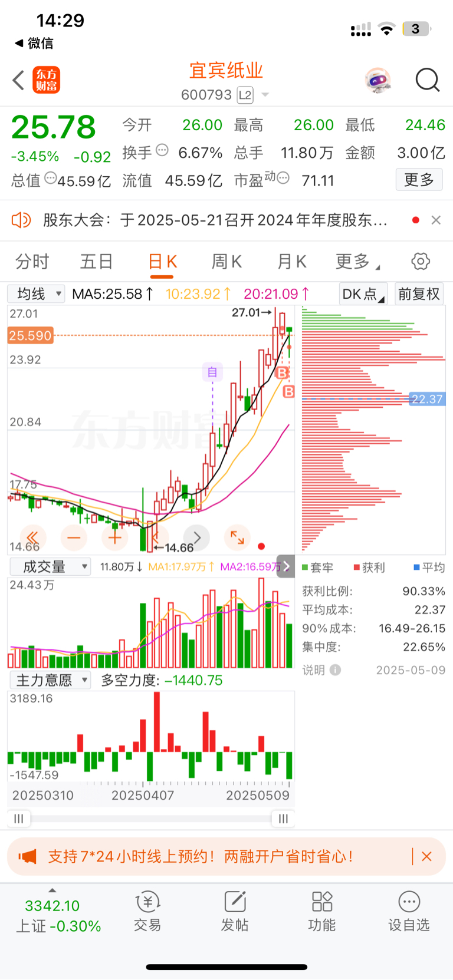453x980 pixels.
Task: Tap the 25.590 price line label
Action: click(31, 335)
